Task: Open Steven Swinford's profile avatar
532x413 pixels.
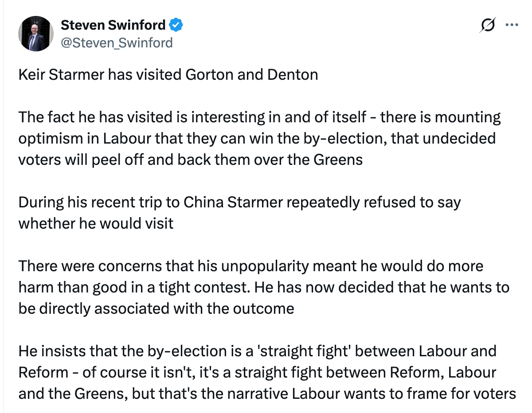Action: [x=35, y=35]
